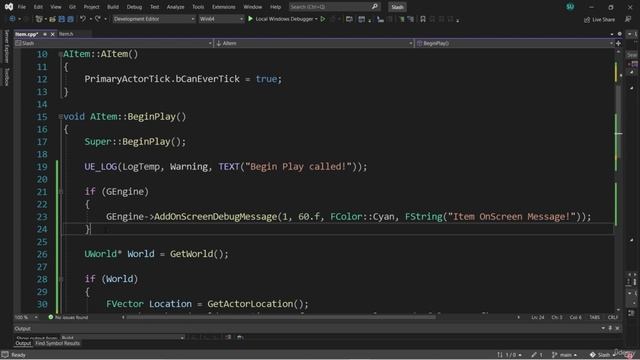The height and width of the screenshot is (360, 640).
Task: Pin the Output panel auto-hide
Action: [x=610, y=328]
